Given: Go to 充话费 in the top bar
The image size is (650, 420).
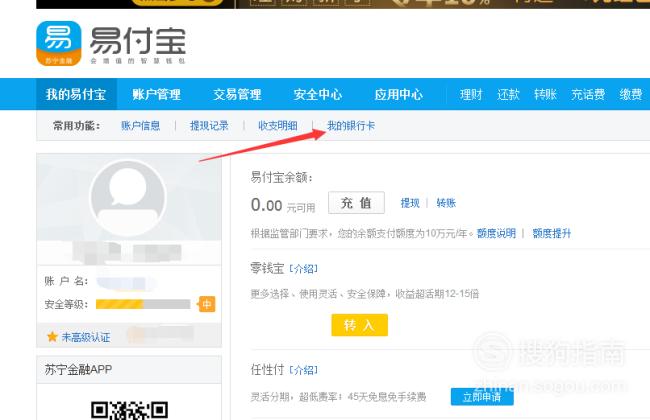Looking at the screenshot, I should (x=588, y=95).
